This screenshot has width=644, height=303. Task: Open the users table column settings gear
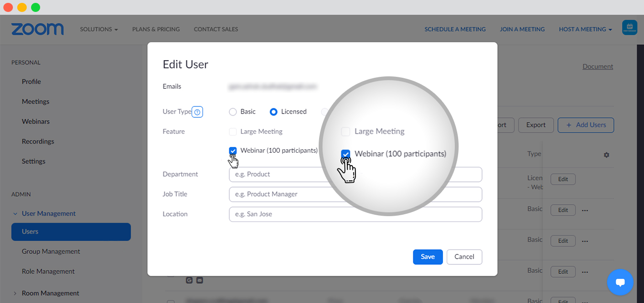click(606, 155)
